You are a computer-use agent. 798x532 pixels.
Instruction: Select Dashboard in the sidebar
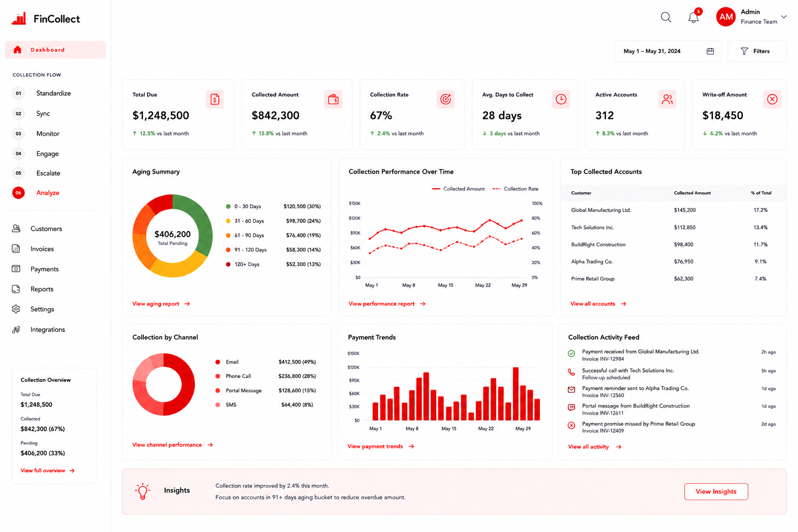point(56,50)
